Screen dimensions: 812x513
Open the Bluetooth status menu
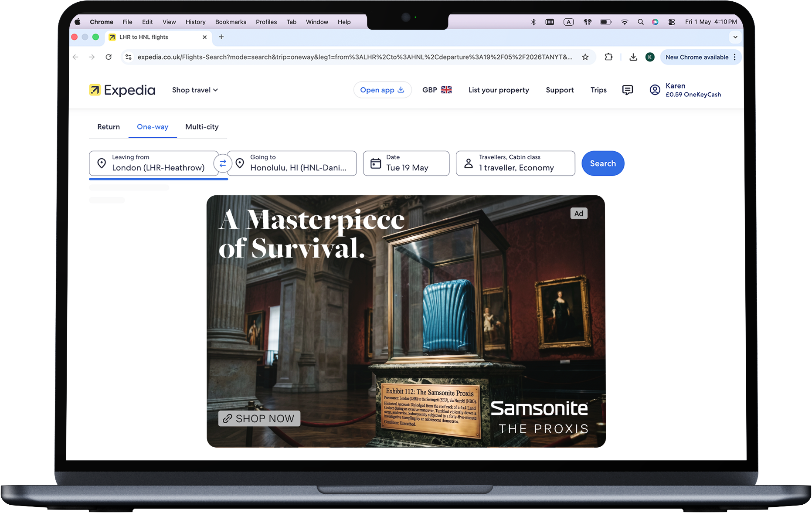(533, 22)
